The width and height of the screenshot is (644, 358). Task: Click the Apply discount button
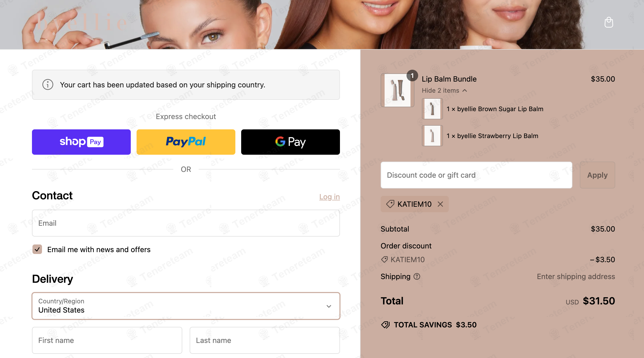coord(597,175)
